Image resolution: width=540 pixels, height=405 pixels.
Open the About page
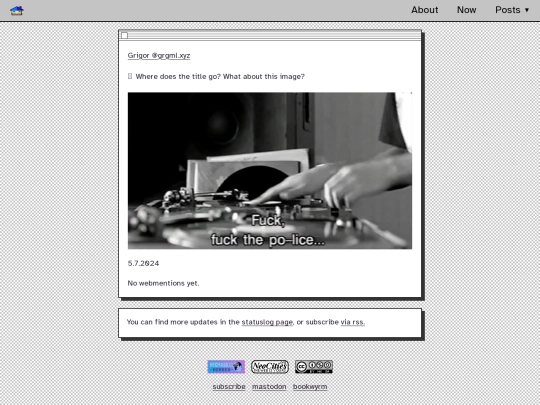click(x=424, y=10)
